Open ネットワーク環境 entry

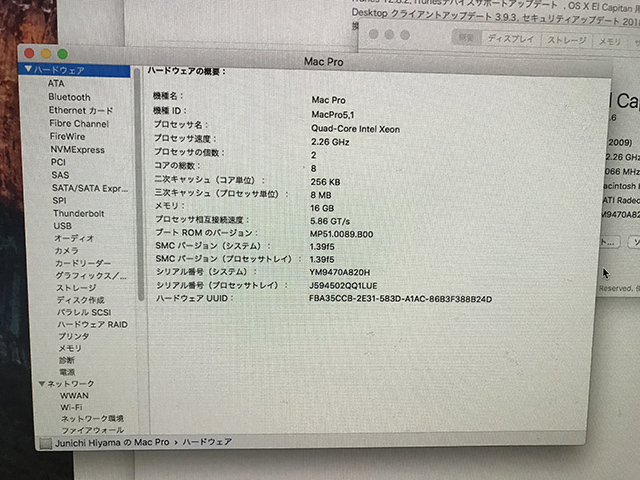click(92, 419)
